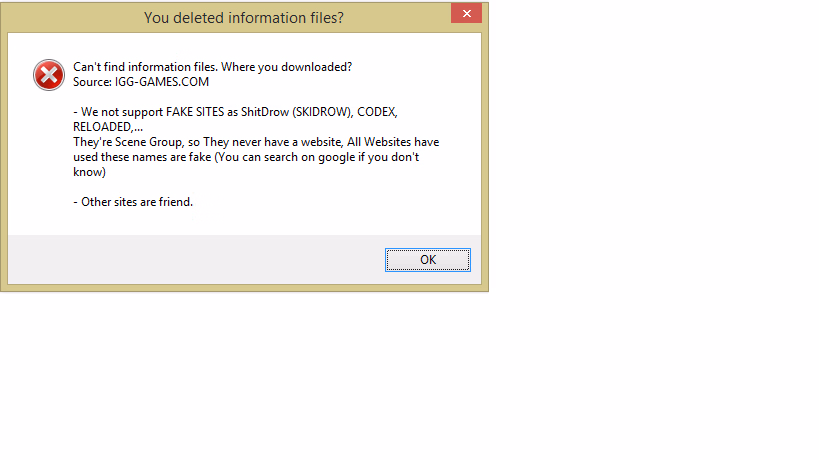
Task: Click the 'Where you downloaded?' question text
Action: [x=287, y=67]
